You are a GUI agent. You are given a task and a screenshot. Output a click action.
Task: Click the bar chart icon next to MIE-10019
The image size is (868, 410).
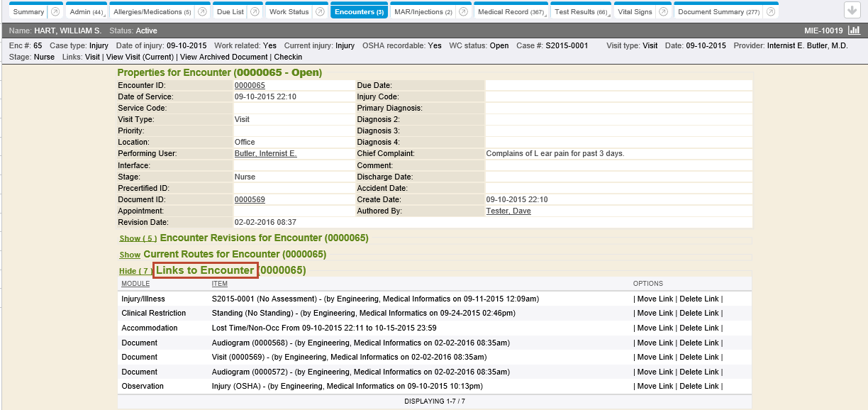pyautogui.click(x=854, y=31)
